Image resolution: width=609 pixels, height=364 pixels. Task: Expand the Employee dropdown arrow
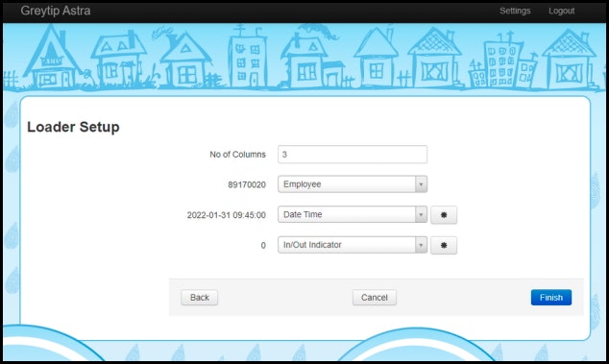[x=421, y=184]
